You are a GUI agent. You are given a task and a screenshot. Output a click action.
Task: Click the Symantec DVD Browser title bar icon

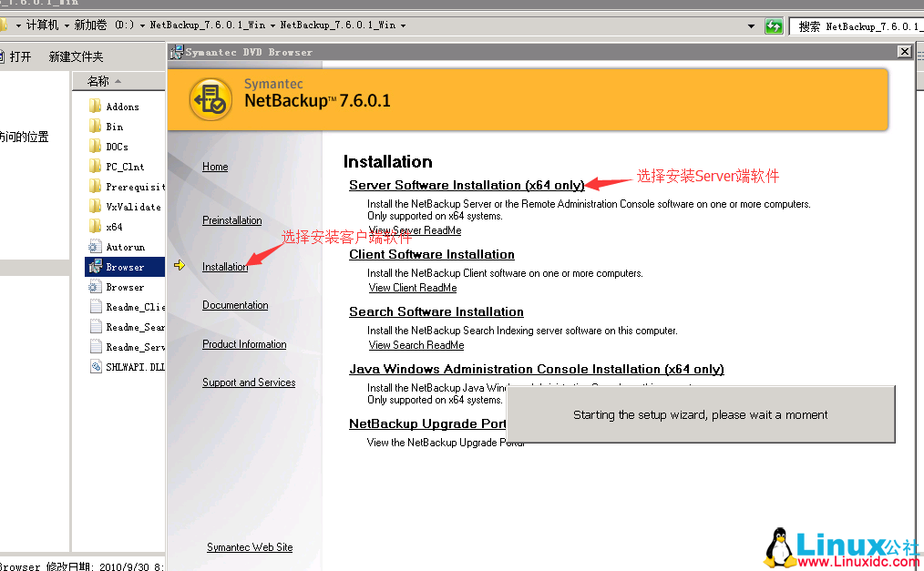tap(175, 52)
